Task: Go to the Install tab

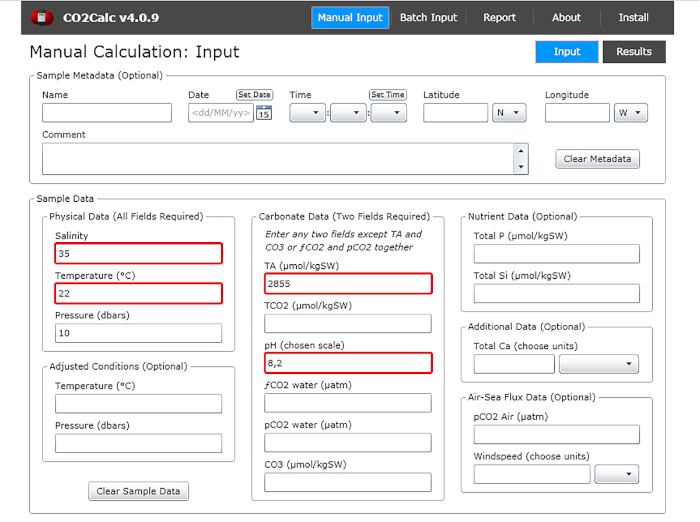Action: click(x=633, y=18)
